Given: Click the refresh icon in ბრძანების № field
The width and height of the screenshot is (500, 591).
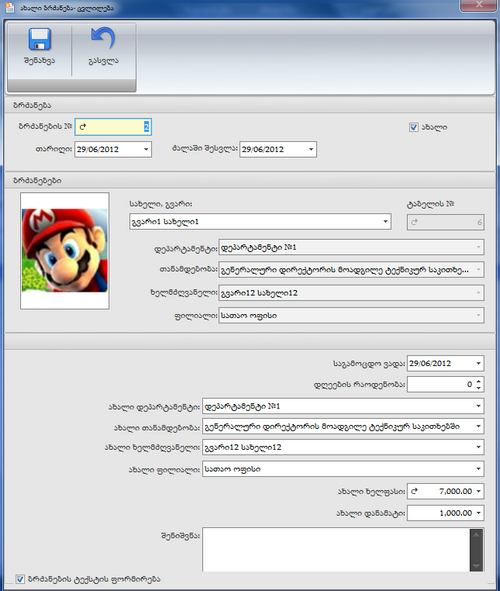Looking at the screenshot, I should click(x=83, y=127).
